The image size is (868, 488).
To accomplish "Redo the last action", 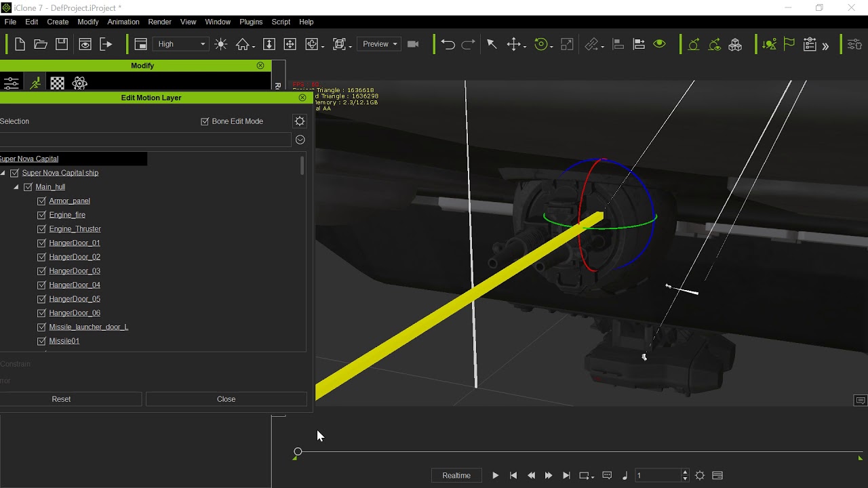I will click(469, 44).
